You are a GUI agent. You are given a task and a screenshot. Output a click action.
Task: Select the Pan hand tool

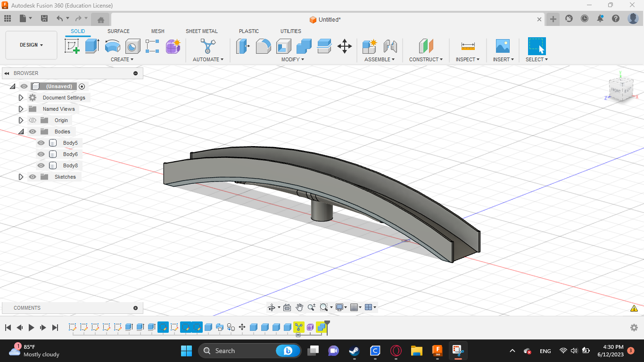coord(299,307)
